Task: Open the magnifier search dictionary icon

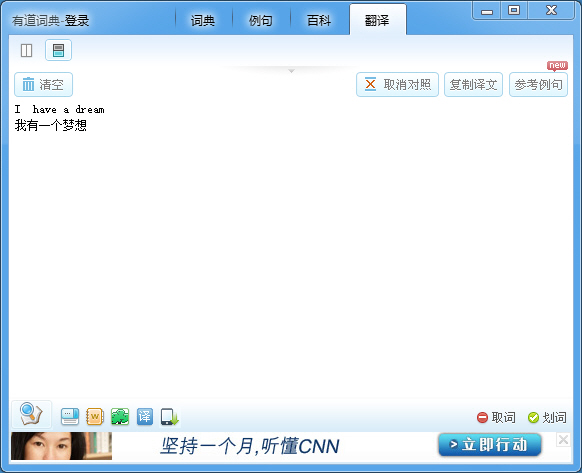Action: point(31,414)
